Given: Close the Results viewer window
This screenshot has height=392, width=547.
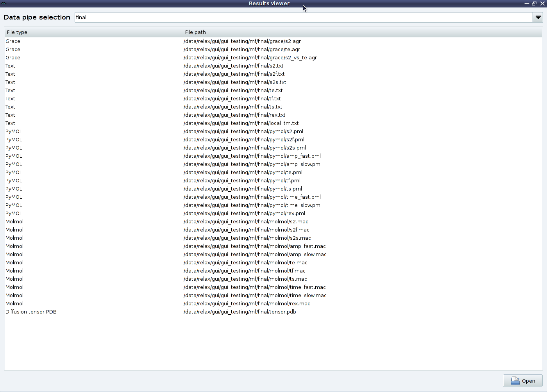Looking at the screenshot, I should (x=542, y=3).
